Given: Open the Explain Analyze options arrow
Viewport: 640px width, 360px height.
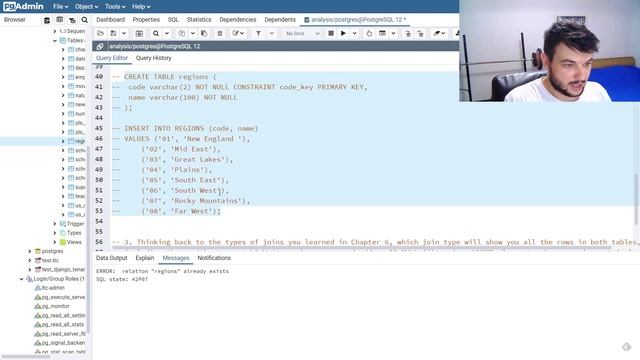Looking at the screenshot, I should [x=393, y=33].
